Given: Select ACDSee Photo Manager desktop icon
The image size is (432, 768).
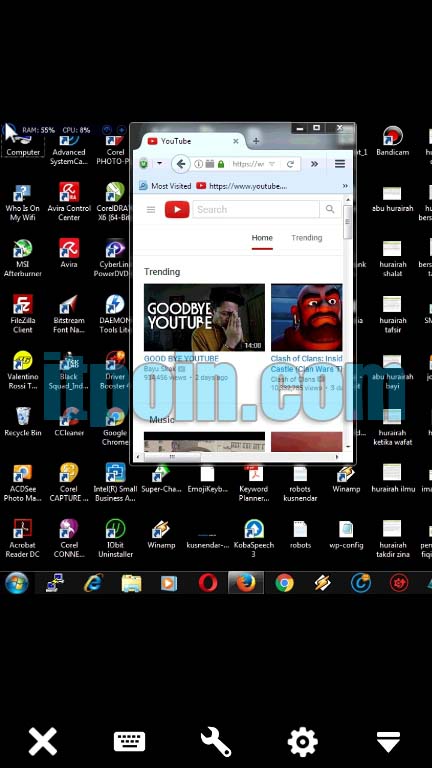Looking at the screenshot, I should pos(23,482).
